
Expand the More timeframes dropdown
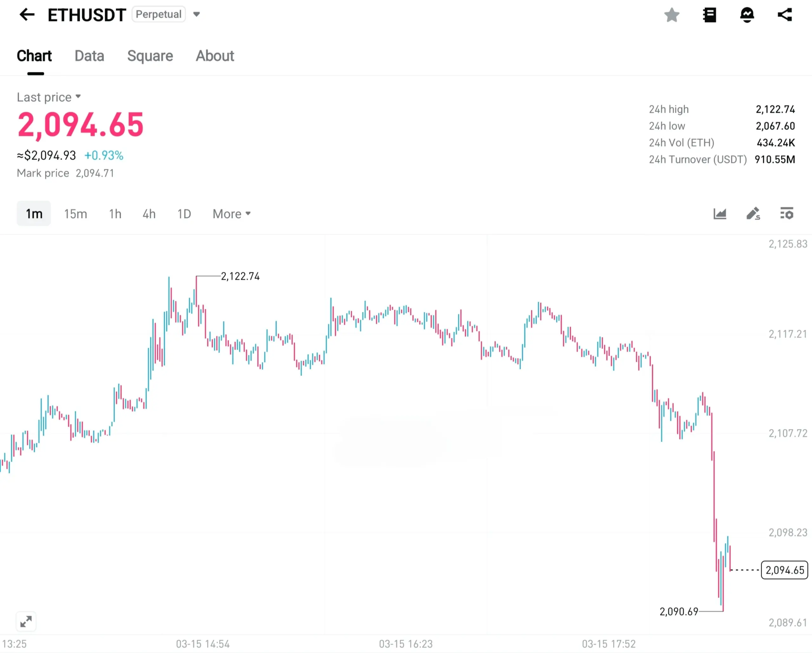pyautogui.click(x=231, y=214)
